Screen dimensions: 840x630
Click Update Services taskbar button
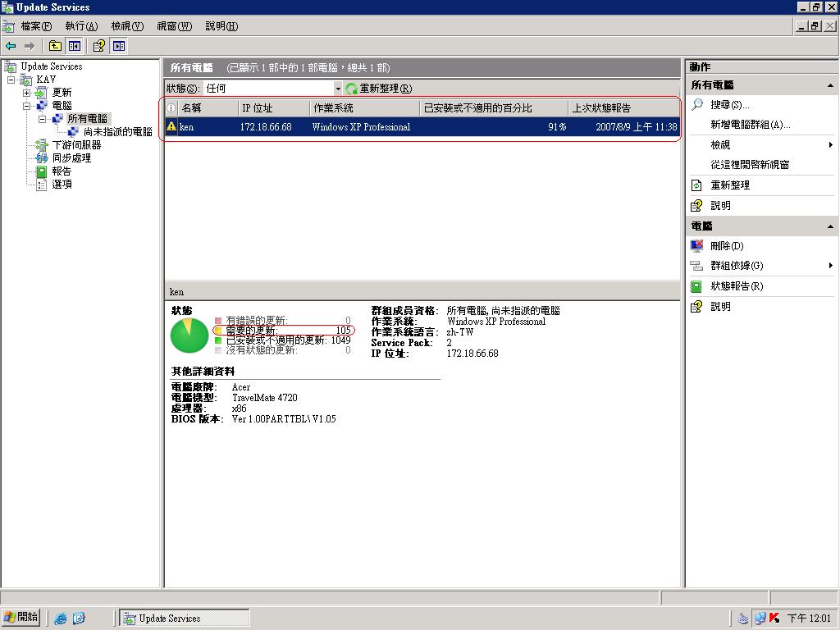pyautogui.click(x=185, y=619)
